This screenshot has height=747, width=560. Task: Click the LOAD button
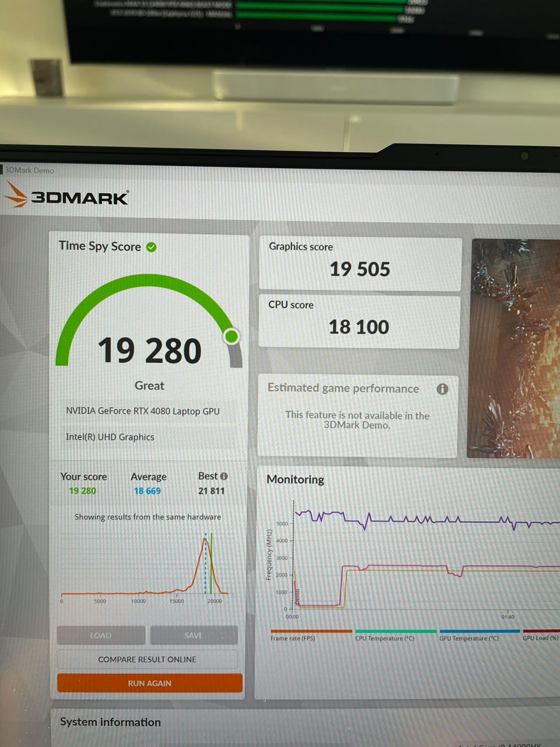(x=101, y=636)
